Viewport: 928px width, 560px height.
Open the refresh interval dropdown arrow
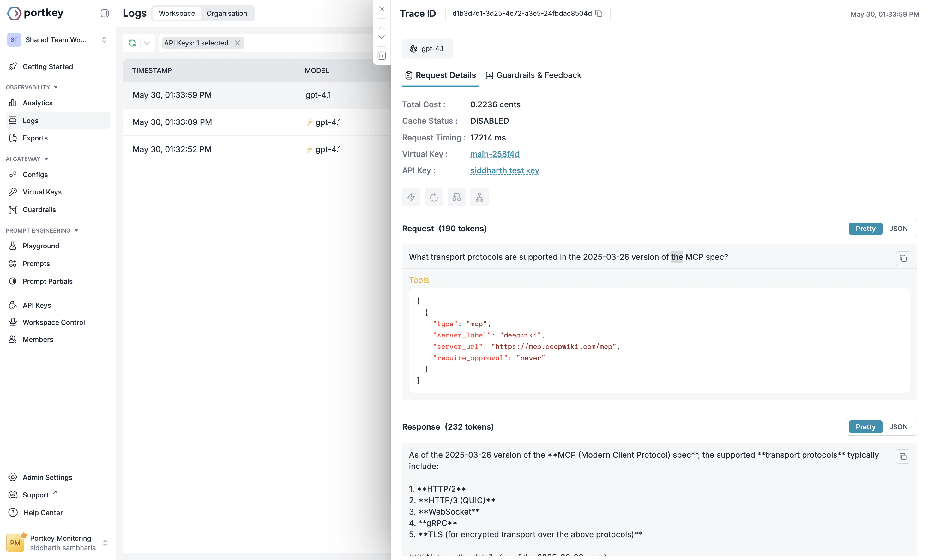[147, 43]
